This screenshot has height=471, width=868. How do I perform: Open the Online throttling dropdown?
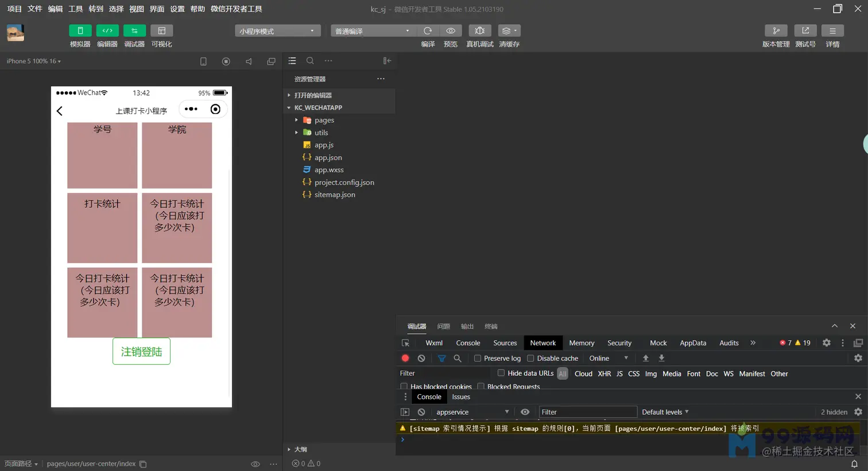[x=609, y=358]
